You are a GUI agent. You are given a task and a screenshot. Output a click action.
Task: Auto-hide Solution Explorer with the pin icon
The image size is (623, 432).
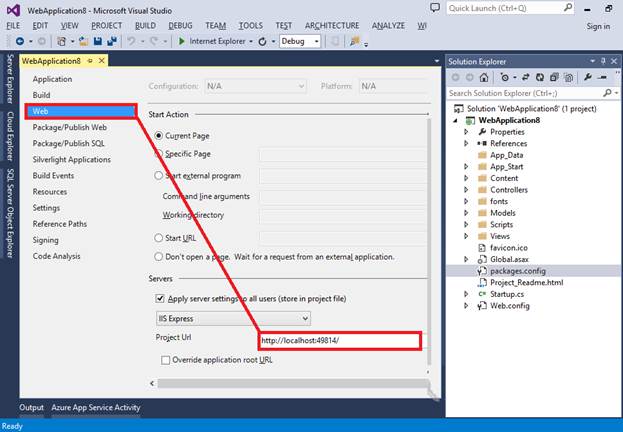pos(603,61)
